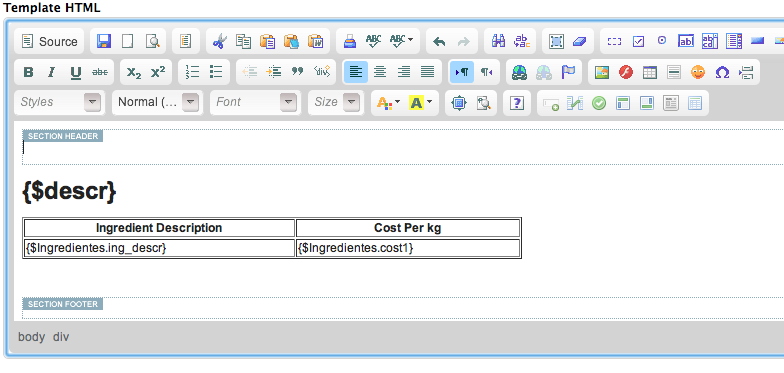Image resolution: width=784 pixels, height=373 pixels.
Task: Copy the selection
Action: (244, 42)
